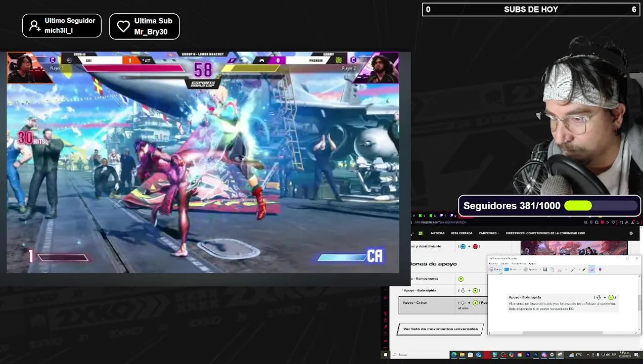Click the Paint 3D balloon icon in Snipping Tool
Image resolution: width=643 pixels, height=364 pixels.
(600, 269)
